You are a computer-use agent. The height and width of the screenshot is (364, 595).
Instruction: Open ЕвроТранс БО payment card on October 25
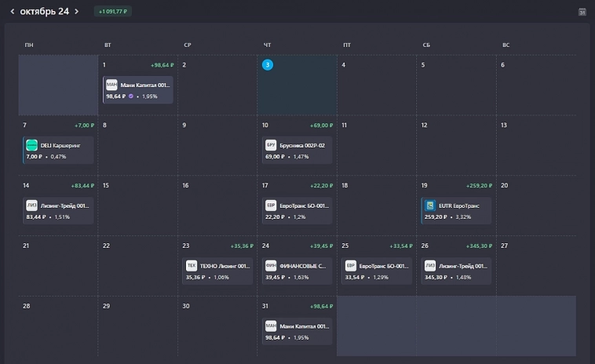click(x=377, y=271)
